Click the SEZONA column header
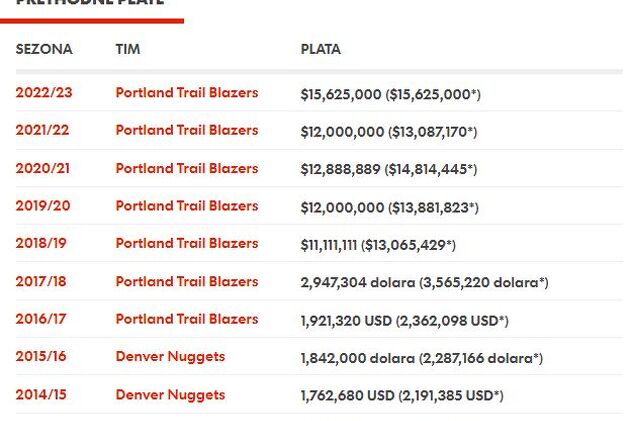Screen dimensions: 632x421 click(44, 49)
